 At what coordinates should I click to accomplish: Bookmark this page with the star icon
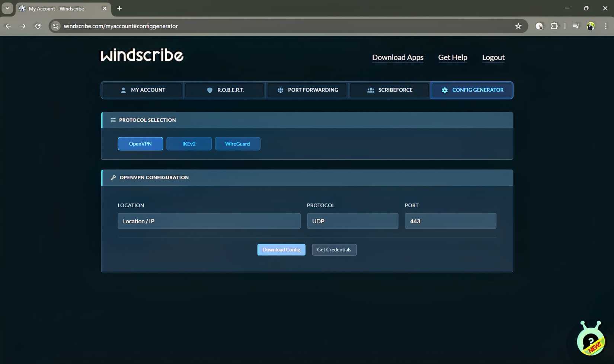518,26
